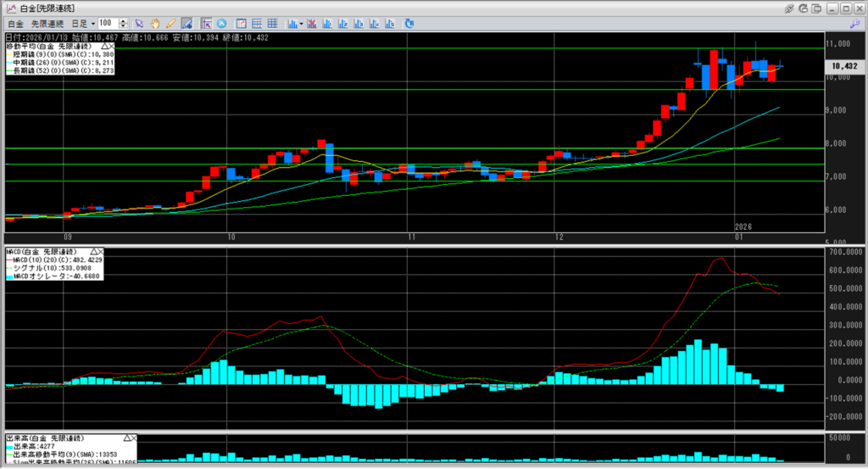Click the reload icon in title bar
Viewport: 868px width, 469px height.
coord(804,8)
